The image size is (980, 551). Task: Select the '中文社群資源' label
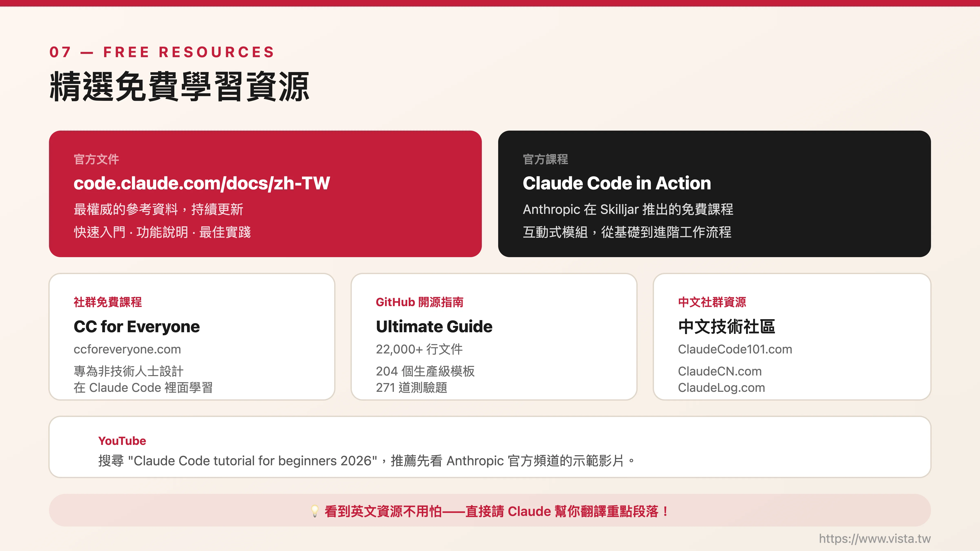712,302
